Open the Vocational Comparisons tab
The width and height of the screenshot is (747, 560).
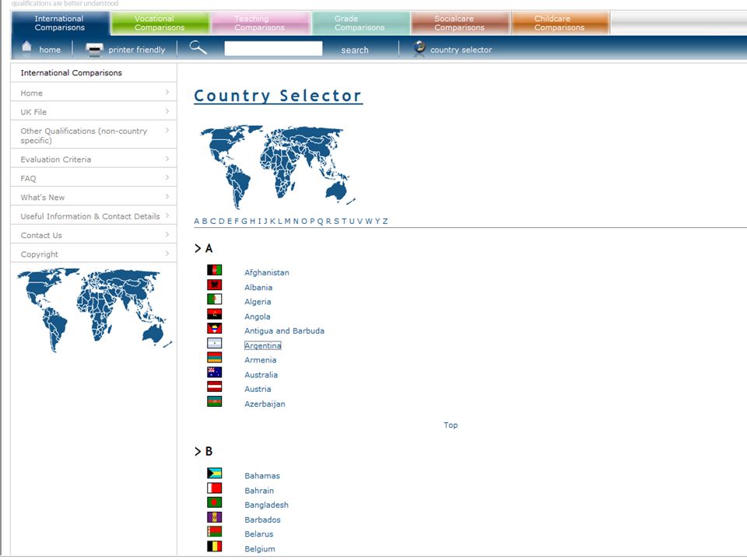click(x=160, y=23)
